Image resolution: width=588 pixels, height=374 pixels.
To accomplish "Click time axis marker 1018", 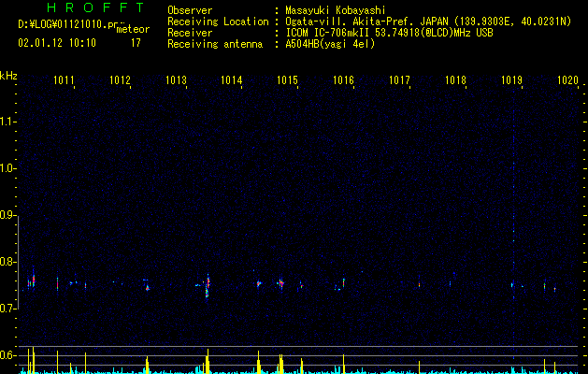I will coord(455,79).
